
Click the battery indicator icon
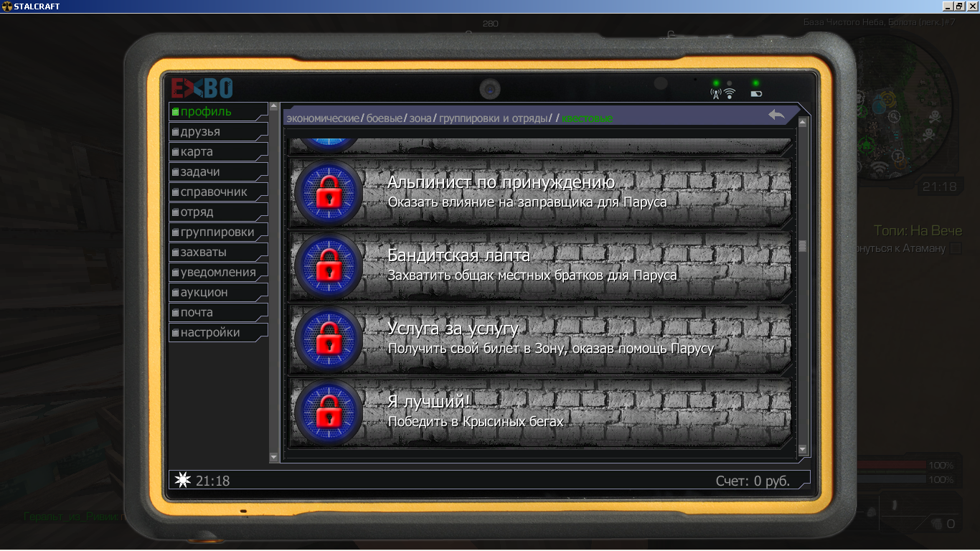click(x=756, y=93)
